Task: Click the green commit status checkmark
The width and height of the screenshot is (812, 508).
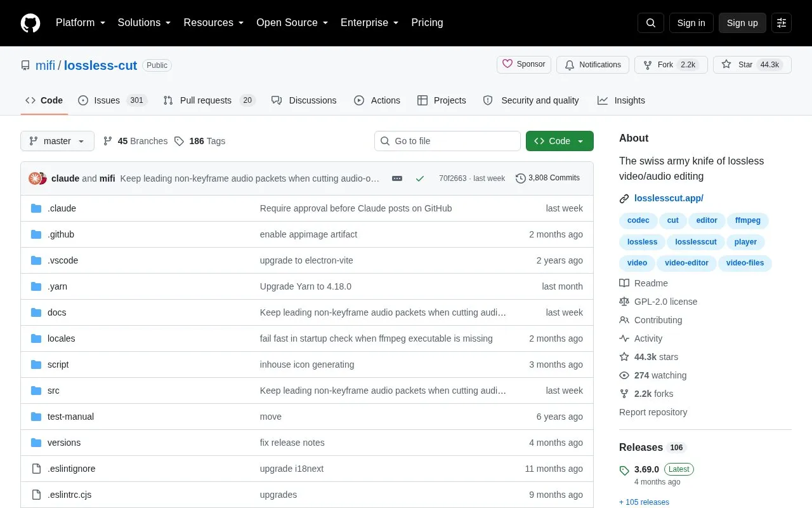Action: [419, 178]
